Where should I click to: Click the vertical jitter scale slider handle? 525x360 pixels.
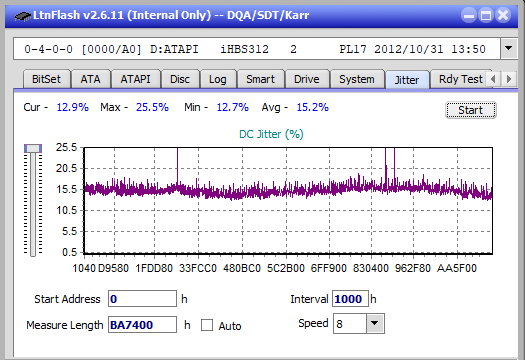(33, 148)
